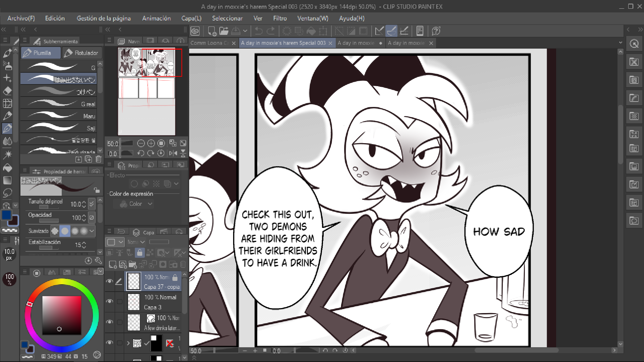Undo the last action
The height and width of the screenshot is (362, 644).
click(259, 31)
